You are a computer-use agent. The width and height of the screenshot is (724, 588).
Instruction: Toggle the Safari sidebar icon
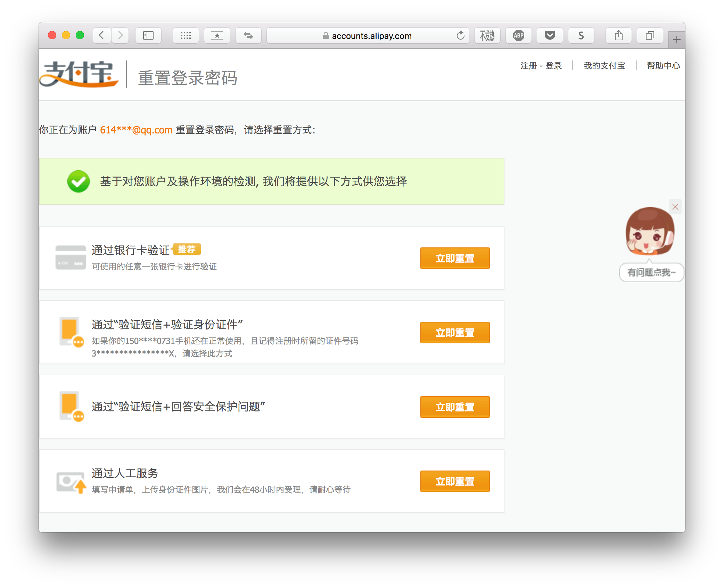148,35
